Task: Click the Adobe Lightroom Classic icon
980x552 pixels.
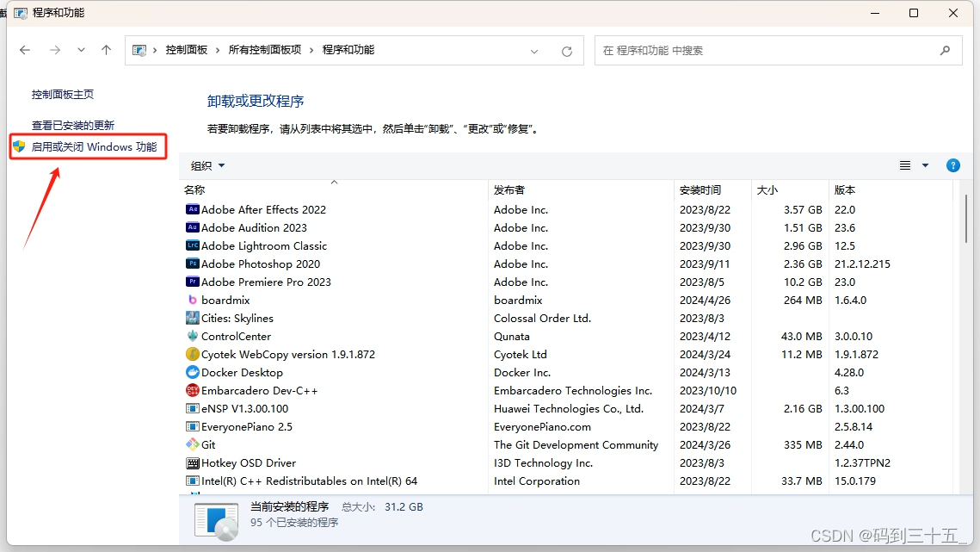Action: click(193, 246)
